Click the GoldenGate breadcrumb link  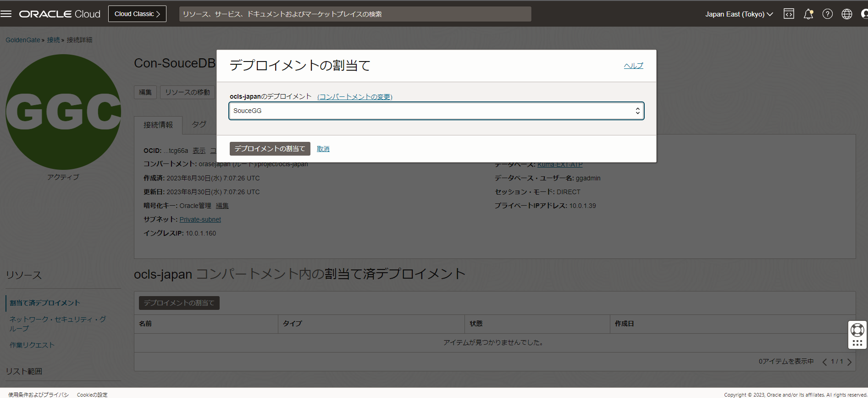pos(23,40)
